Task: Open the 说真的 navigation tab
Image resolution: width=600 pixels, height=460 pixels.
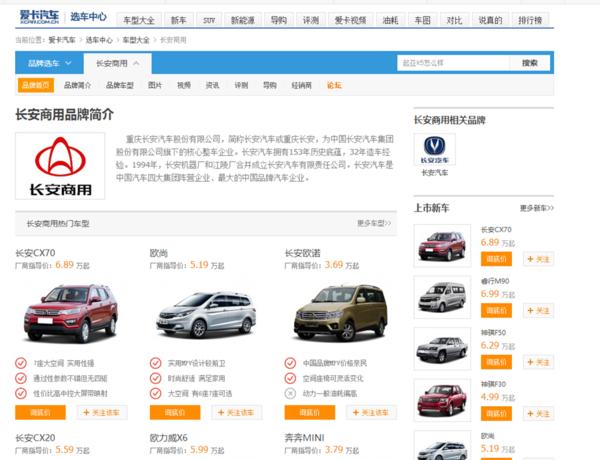Action: point(490,20)
